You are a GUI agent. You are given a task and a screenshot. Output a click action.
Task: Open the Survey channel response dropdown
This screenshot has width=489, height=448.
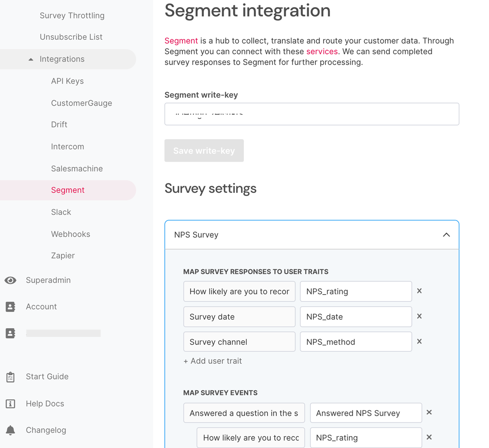239,342
